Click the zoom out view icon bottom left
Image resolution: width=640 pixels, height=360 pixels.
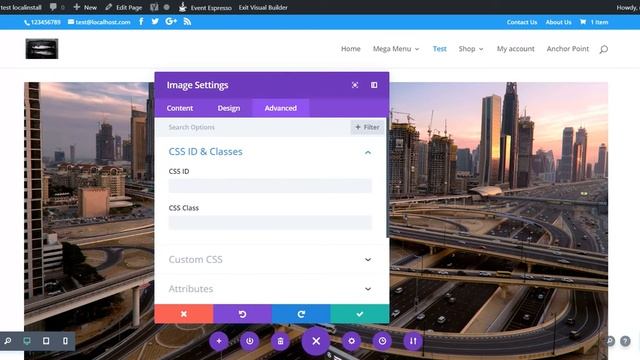pos(8,341)
